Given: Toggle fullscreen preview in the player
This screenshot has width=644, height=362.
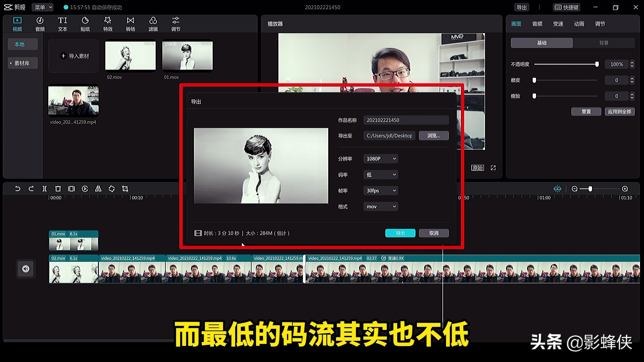Looking at the screenshot, I should tap(493, 168).
